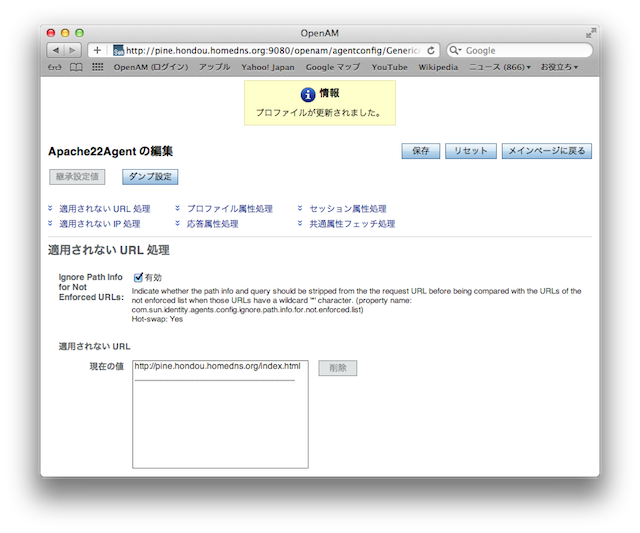Open the ニュース (866) bookmarks folder
Screen dimensions: 640x533
500,67
